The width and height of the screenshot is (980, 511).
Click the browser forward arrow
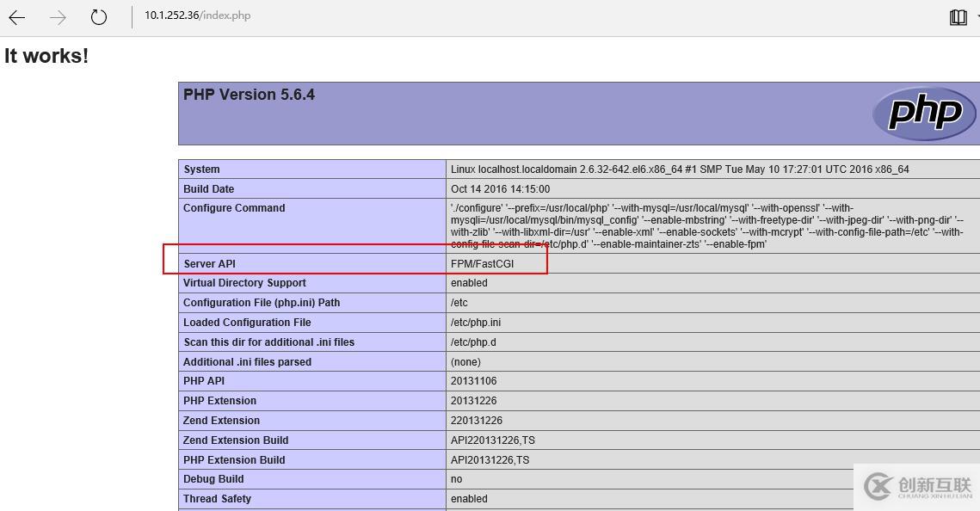pos(56,16)
